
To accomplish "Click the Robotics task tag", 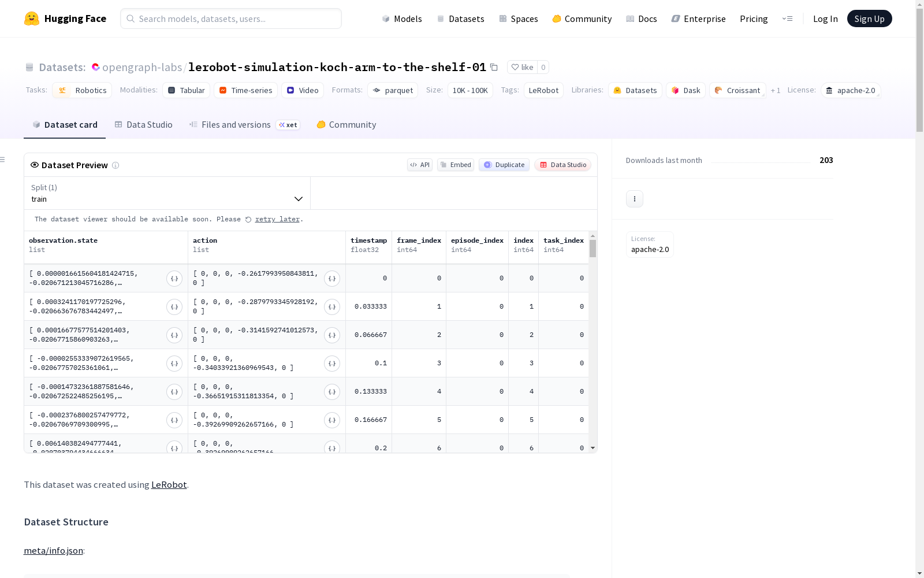I will (x=82, y=90).
